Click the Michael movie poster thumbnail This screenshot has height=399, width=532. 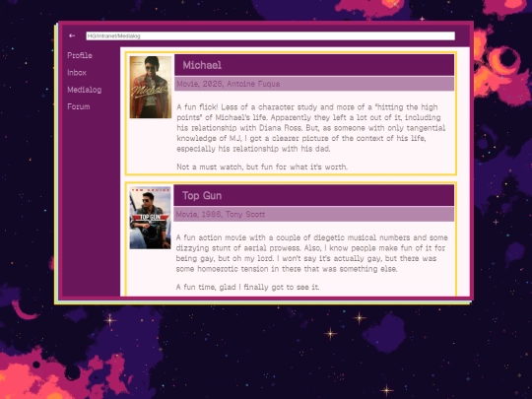click(151, 88)
